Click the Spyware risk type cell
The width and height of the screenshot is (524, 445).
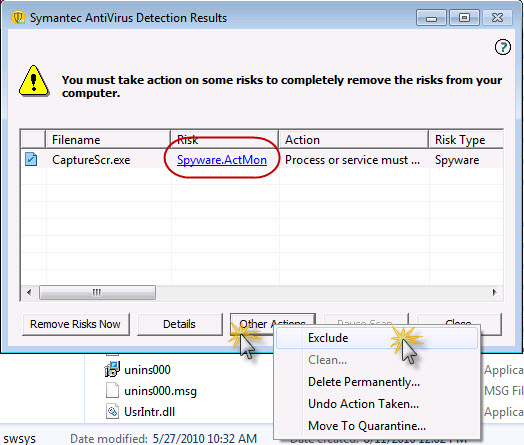(457, 160)
